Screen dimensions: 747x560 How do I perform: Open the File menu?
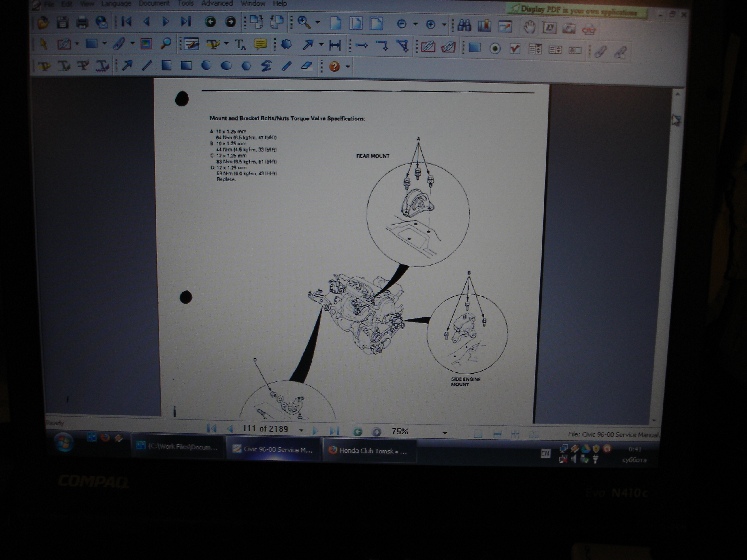[49, 4]
